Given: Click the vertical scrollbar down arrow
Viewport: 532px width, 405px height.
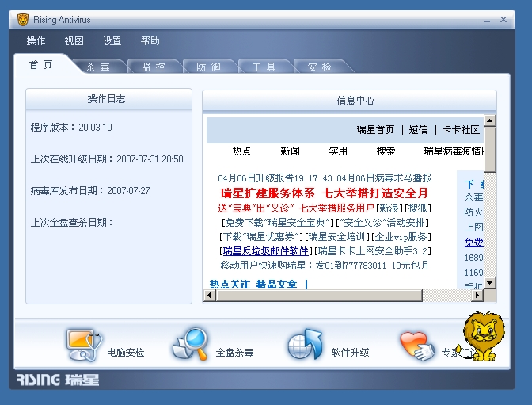Looking at the screenshot, I should pyautogui.click(x=490, y=283).
